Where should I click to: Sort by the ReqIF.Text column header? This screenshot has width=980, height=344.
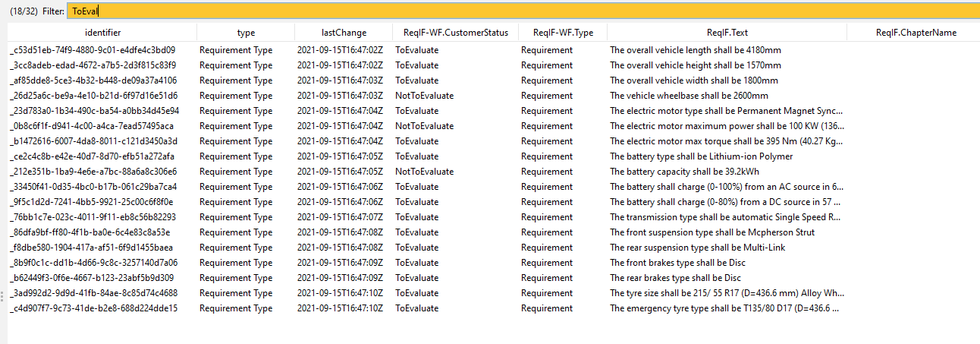tap(727, 33)
